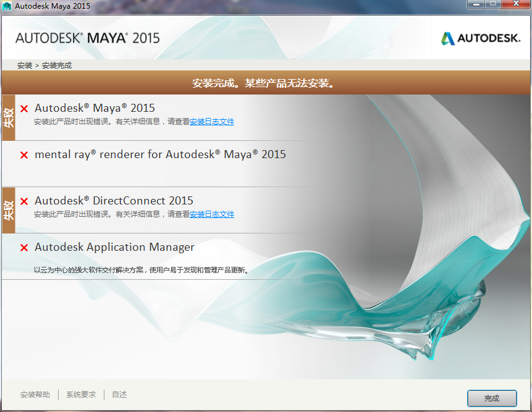Open 安装日志文件 link under DirectConnect 2015
532x412 pixels.
click(x=212, y=214)
